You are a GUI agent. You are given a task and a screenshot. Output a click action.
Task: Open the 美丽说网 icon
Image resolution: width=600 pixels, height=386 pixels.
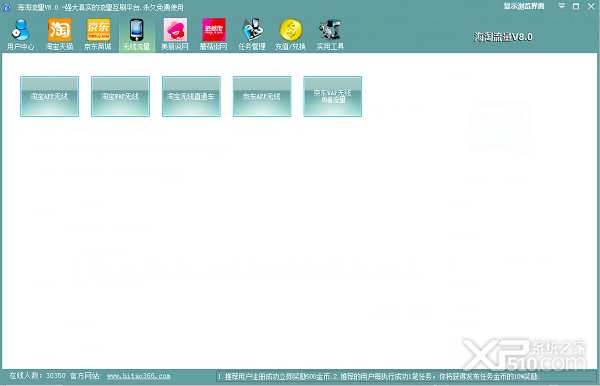[175, 34]
